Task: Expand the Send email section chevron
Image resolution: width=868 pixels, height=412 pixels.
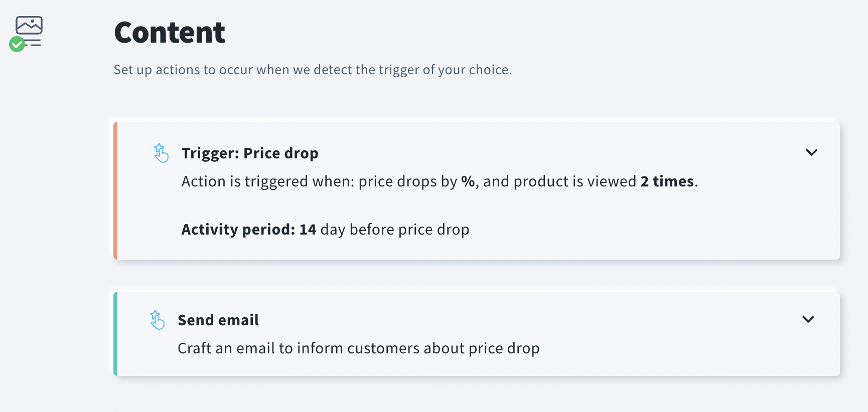Action: (x=808, y=319)
